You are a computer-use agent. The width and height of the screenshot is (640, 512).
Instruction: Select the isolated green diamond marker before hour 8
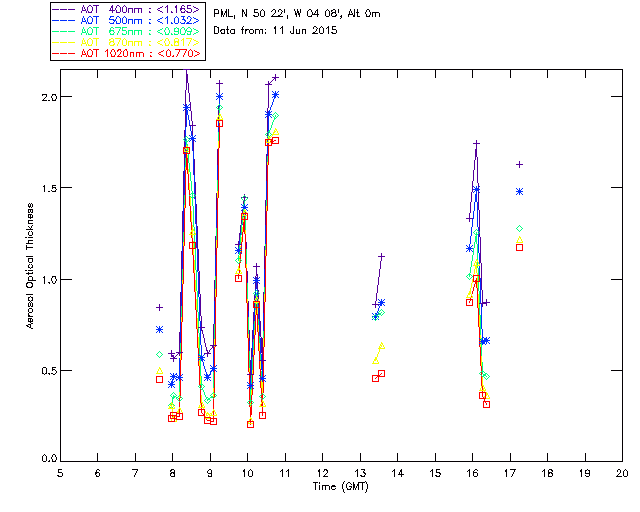pos(160,354)
